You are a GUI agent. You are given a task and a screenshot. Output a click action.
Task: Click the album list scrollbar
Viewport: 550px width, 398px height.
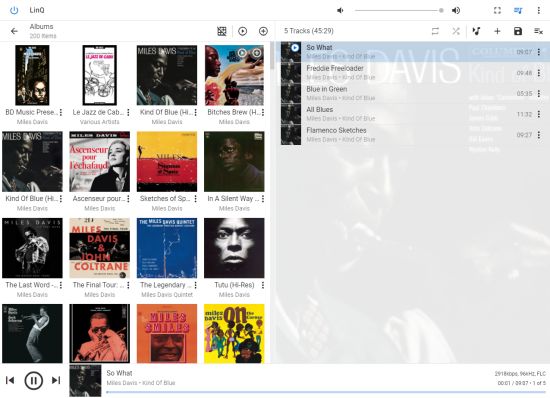pos(273,56)
